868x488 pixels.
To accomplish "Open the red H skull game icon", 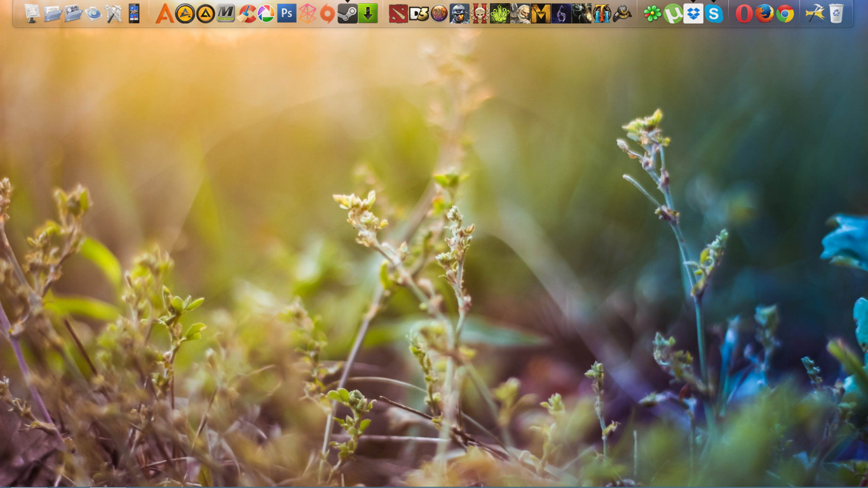I will point(480,13).
